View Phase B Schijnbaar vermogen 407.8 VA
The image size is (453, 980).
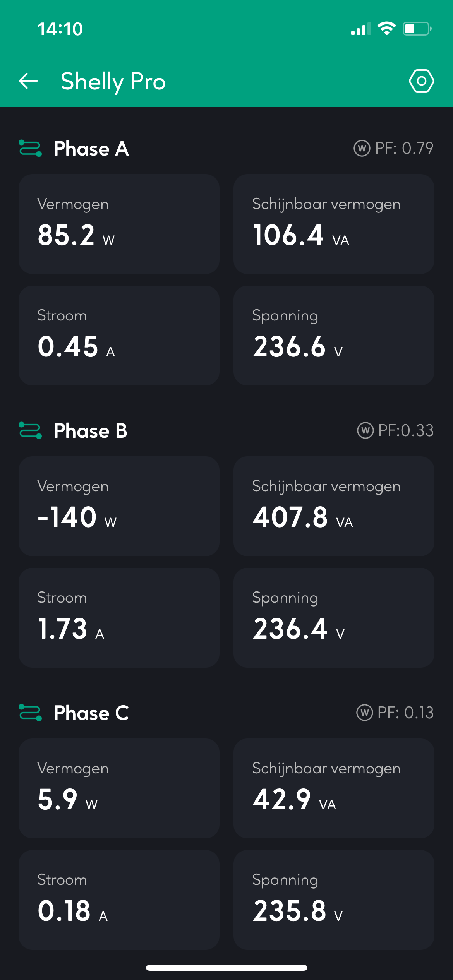click(x=333, y=506)
